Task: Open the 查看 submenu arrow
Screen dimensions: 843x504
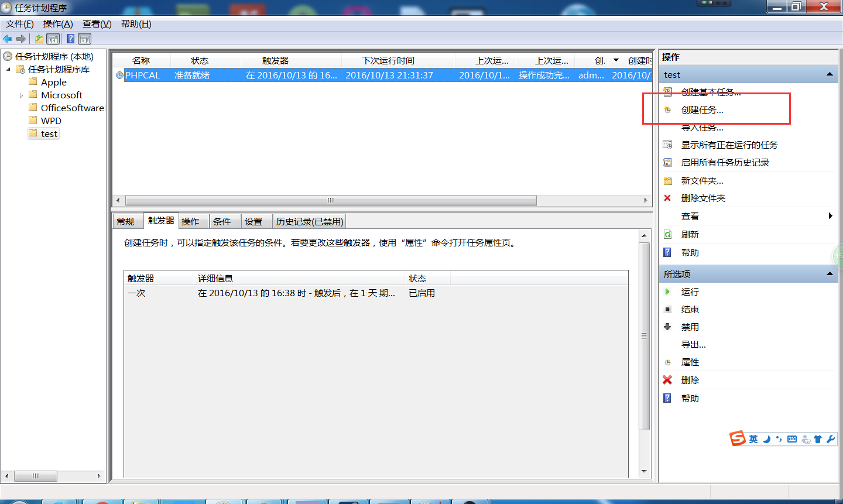Action: 831,216
